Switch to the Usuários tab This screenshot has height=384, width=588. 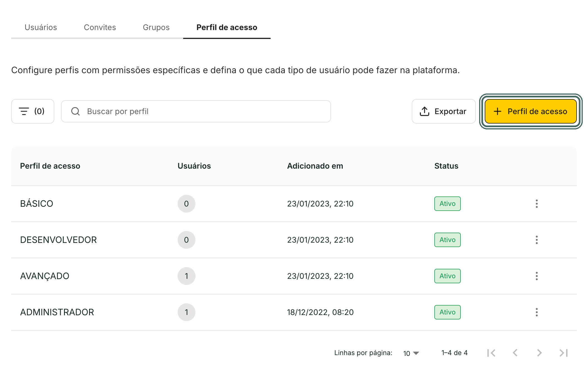click(41, 27)
